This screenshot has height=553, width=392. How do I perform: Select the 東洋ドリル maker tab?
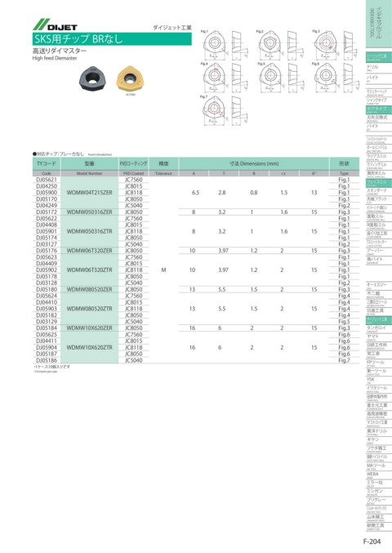379,431
